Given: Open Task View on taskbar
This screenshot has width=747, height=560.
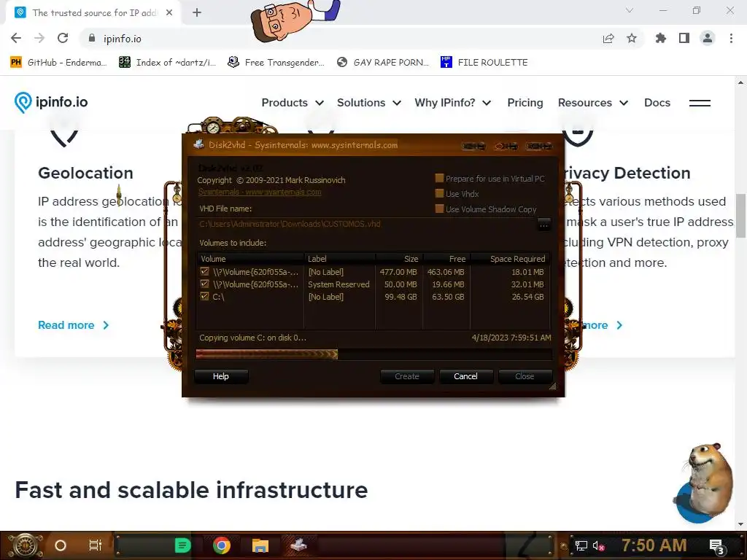Looking at the screenshot, I should click(x=96, y=545).
